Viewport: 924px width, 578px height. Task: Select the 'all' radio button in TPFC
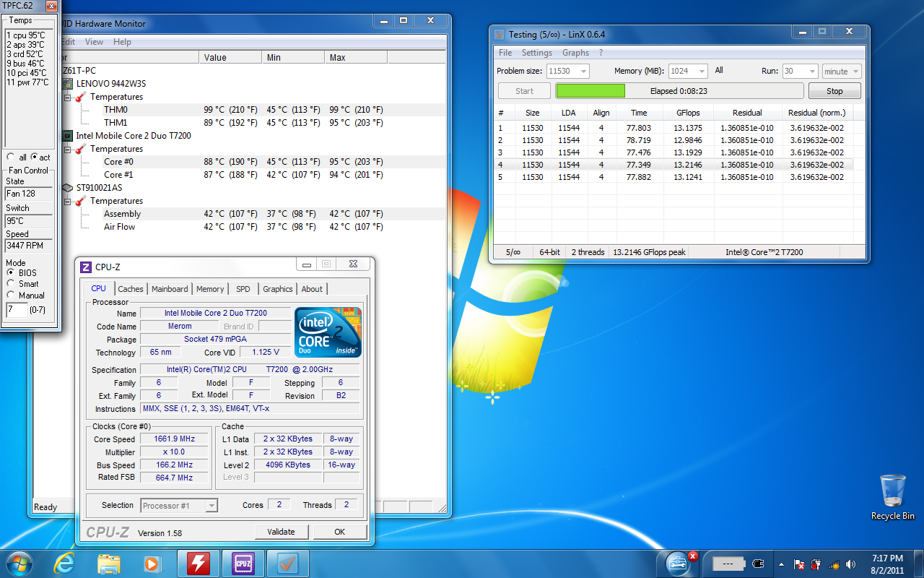tap(10, 157)
